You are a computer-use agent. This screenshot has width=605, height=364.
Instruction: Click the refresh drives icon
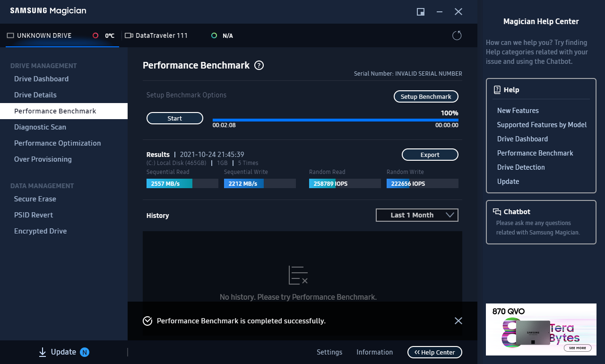(x=457, y=35)
